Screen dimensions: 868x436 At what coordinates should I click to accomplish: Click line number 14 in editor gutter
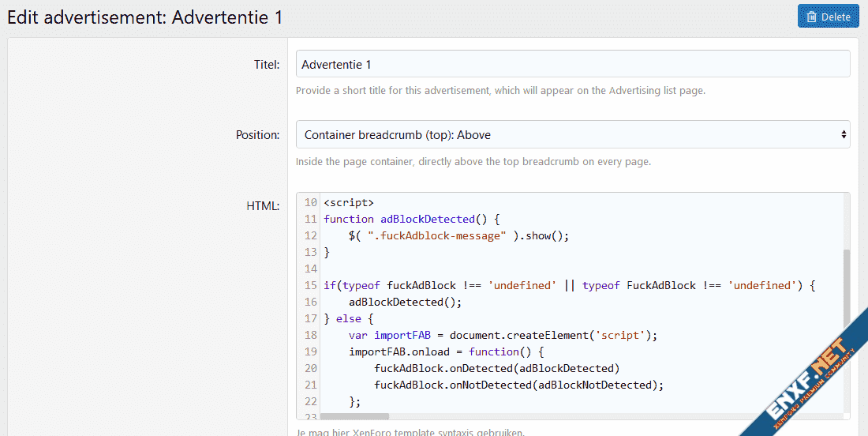pos(310,269)
